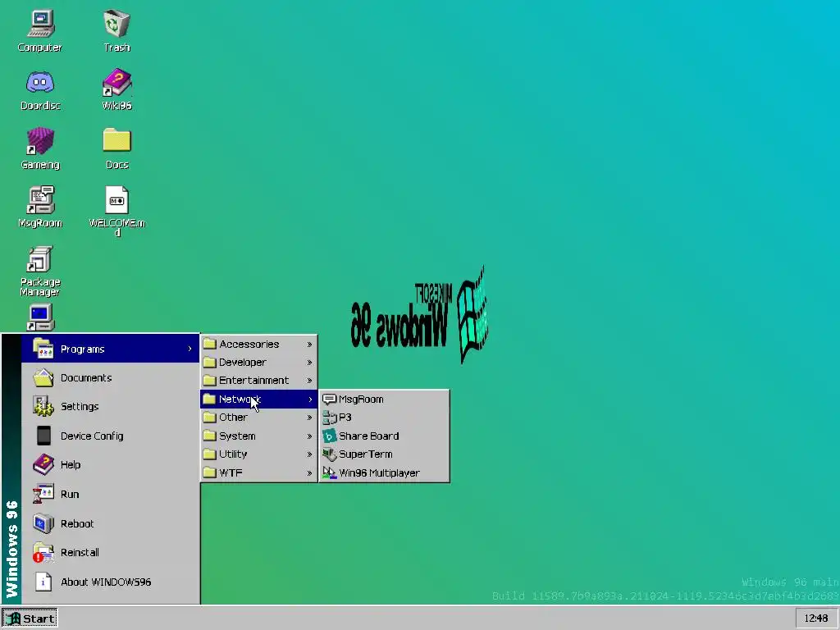Click the arrow beside Network folder
This screenshot has height=630, width=840.
pos(309,399)
